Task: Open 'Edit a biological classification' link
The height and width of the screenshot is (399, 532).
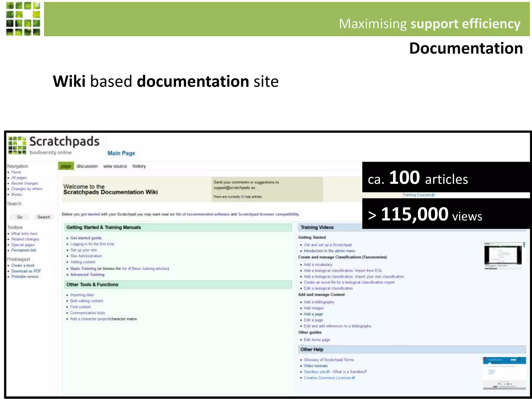Action: point(328,289)
